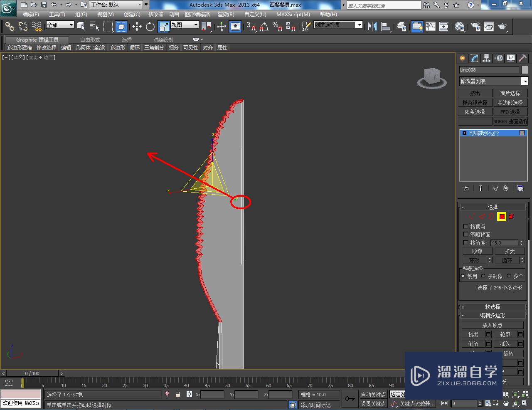Select the 多个 preview radio button
532x410 pixels.
[x=509, y=276]
